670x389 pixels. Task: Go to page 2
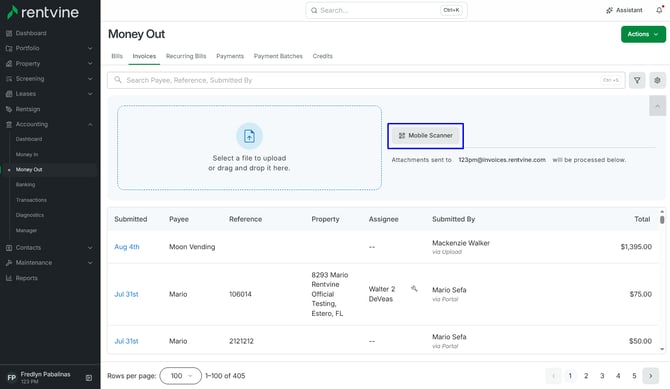click(x=586, y=376)
